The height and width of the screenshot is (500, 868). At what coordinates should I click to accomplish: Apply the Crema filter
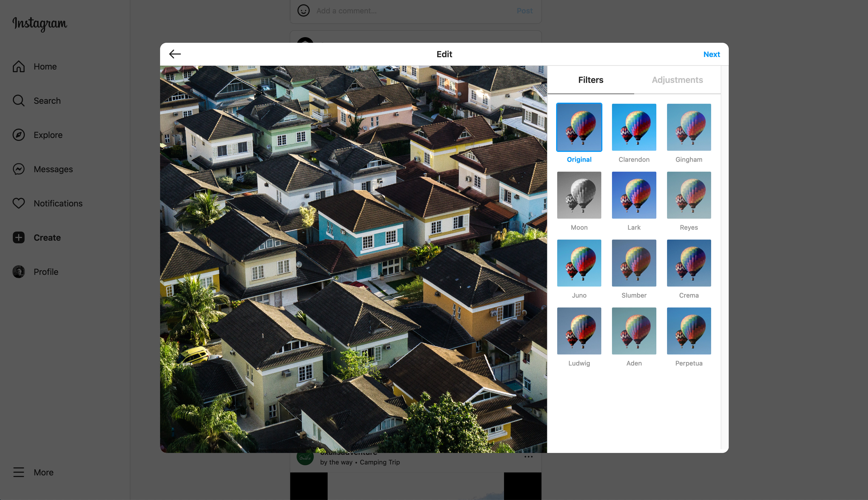coord(688,263)
